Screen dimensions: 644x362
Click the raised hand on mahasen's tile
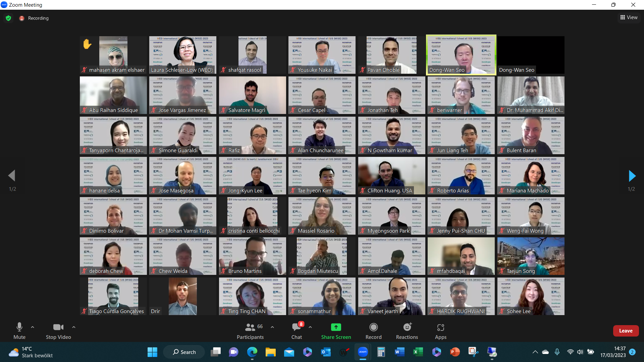coord(87,44)
